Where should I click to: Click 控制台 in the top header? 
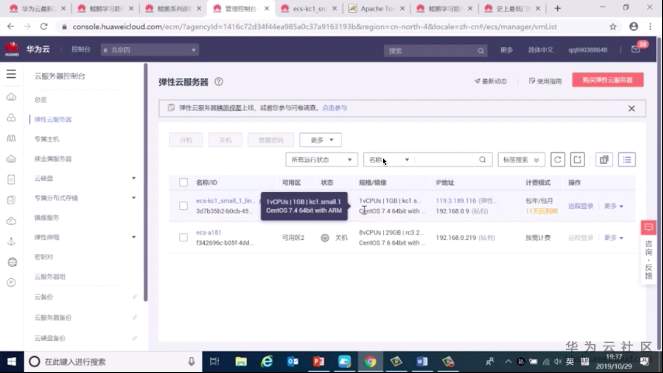pyautogui.click(x=81, y=49)
